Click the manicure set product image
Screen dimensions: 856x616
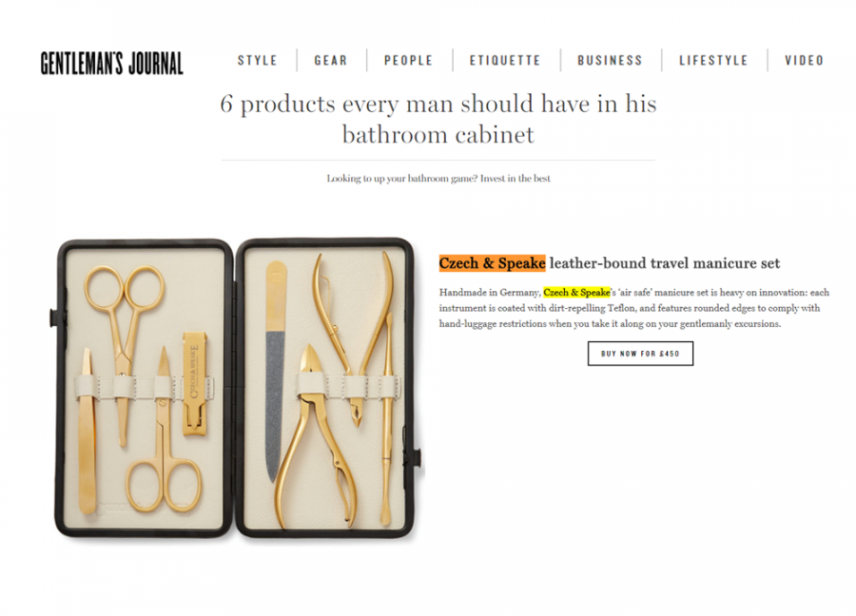[238, 388]
